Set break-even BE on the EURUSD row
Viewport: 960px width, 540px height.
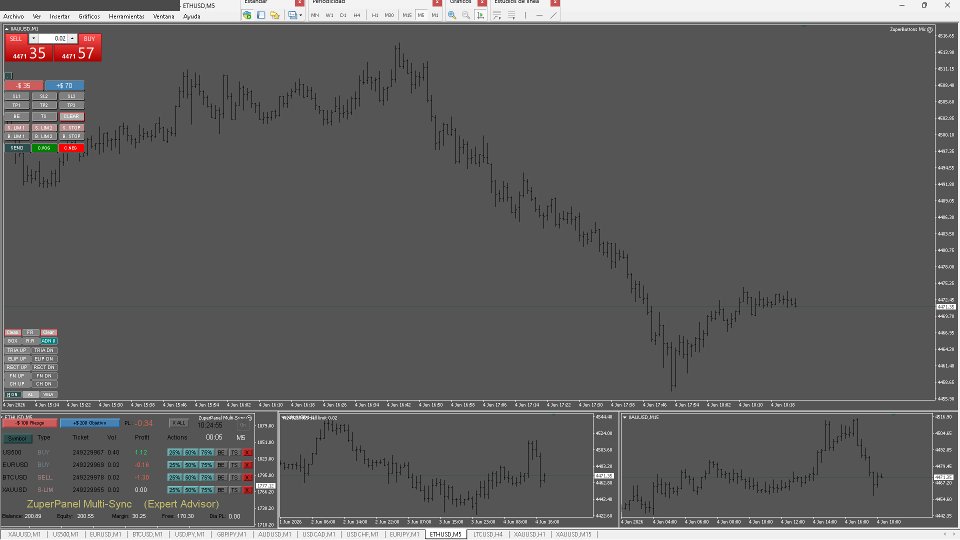click(221, 465)
